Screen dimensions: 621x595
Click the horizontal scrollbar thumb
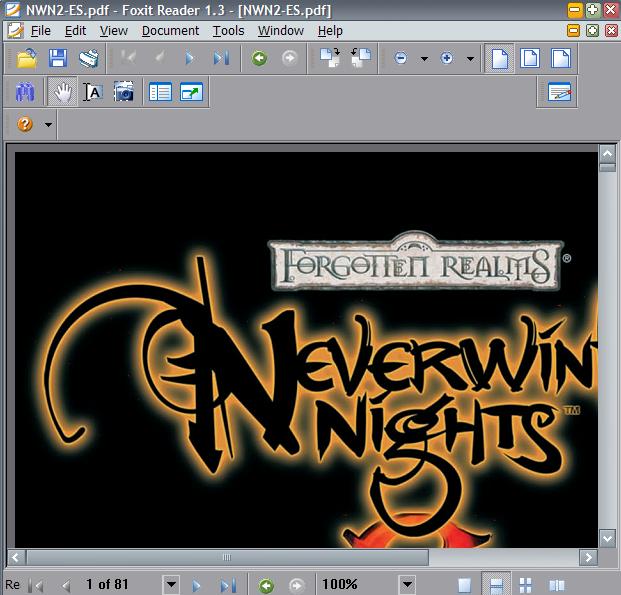[227, 557]
